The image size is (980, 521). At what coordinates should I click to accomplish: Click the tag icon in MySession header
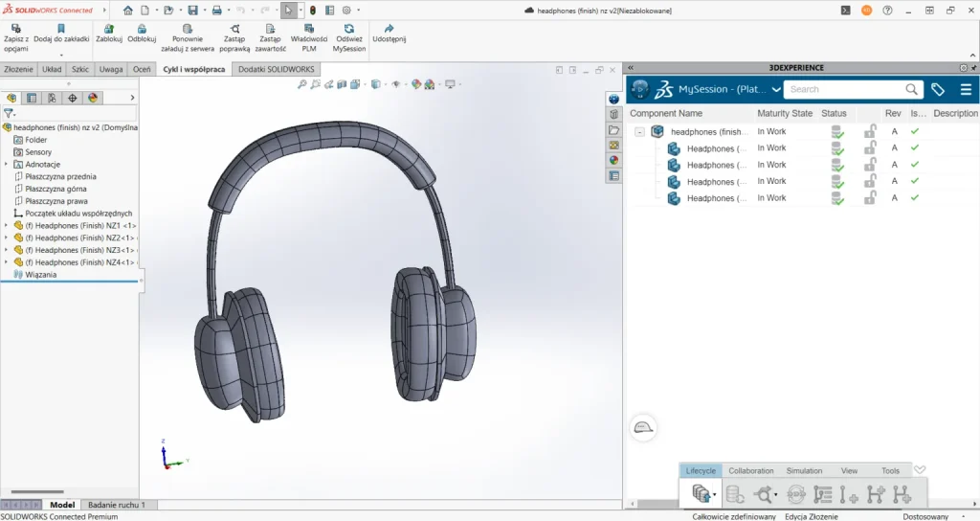coord(938,89)
